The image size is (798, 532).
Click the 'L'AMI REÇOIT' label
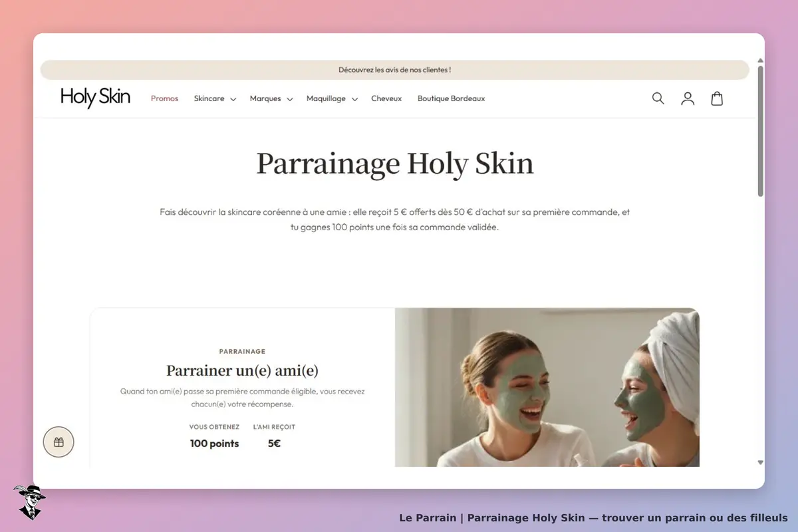pos(274,427)
